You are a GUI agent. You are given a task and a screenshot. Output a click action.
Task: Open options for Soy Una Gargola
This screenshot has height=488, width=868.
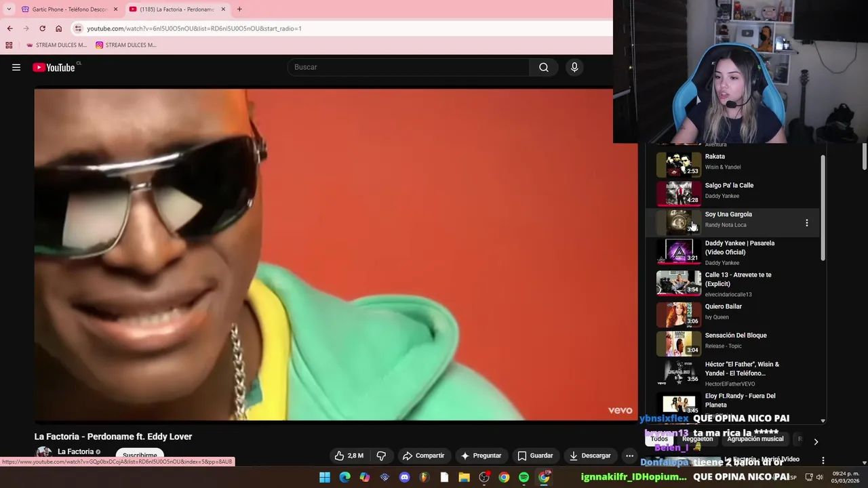click(x=806, y=222)
